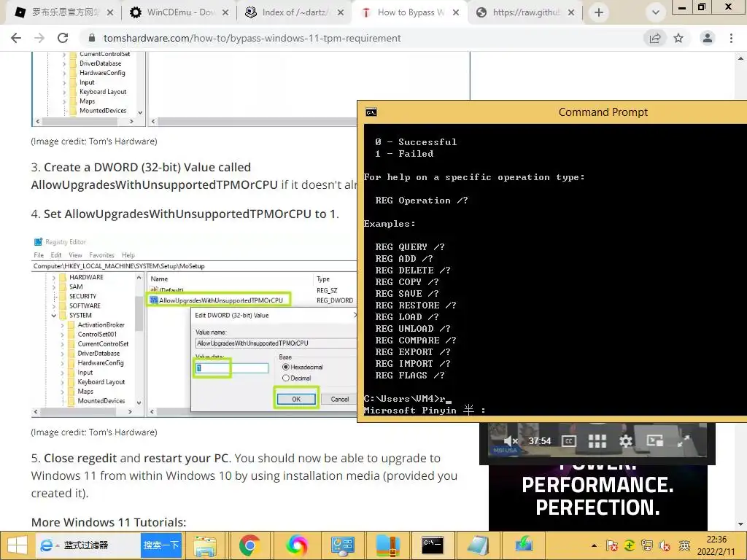The height and width of the screenshot is (560, 747).
Task: Open the taskbar clock showing 22:36
Action: point(716,545)
